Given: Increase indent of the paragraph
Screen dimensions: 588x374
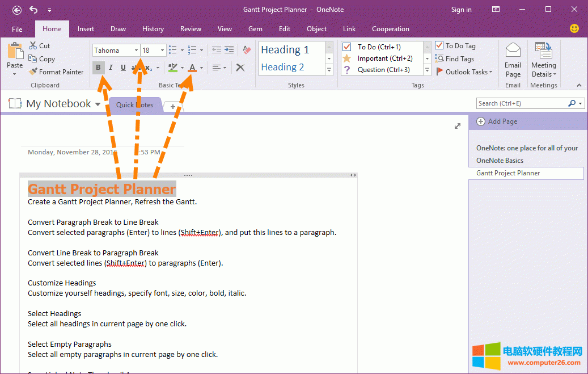Looking at the screenshot, I should tap(229, 50).
